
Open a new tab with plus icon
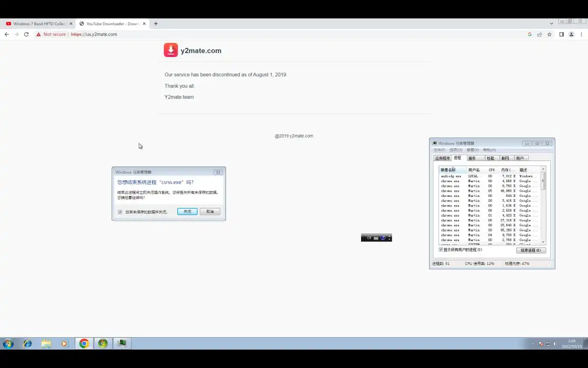(x=156, y=23)
